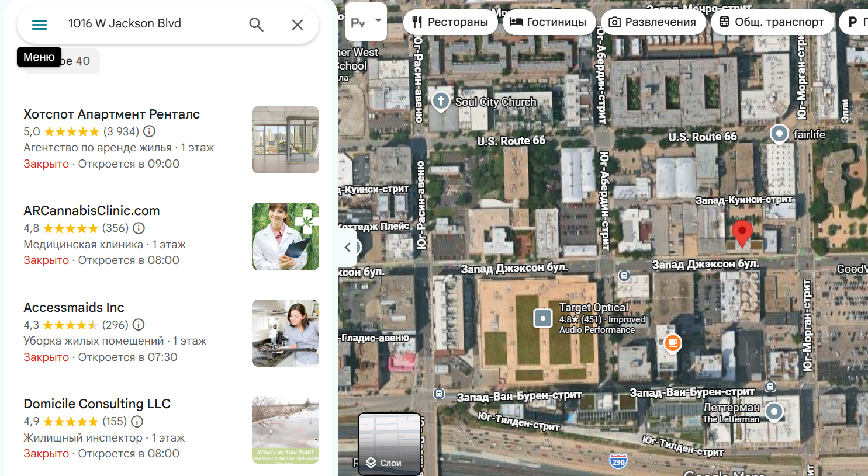The height and width of the screenshot is (476, 868).
Task: Click the Interstate 290 shield
Action: 618,461
